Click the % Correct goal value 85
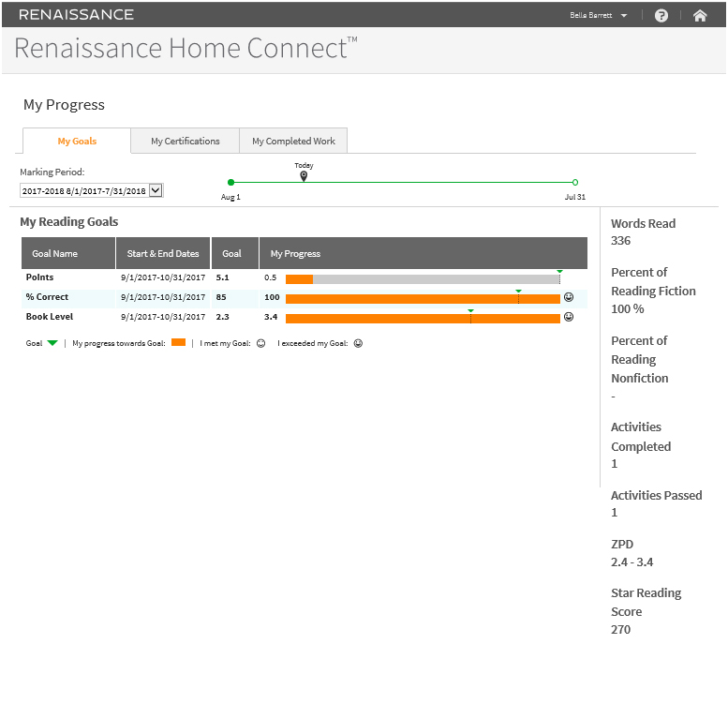 (221, 297)
